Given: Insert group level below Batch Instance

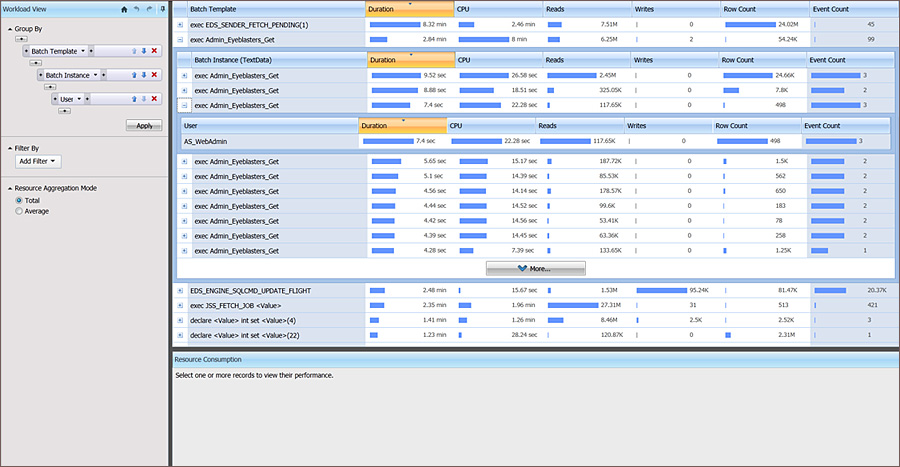Looking at the screenshot, I should coord(50,87).
